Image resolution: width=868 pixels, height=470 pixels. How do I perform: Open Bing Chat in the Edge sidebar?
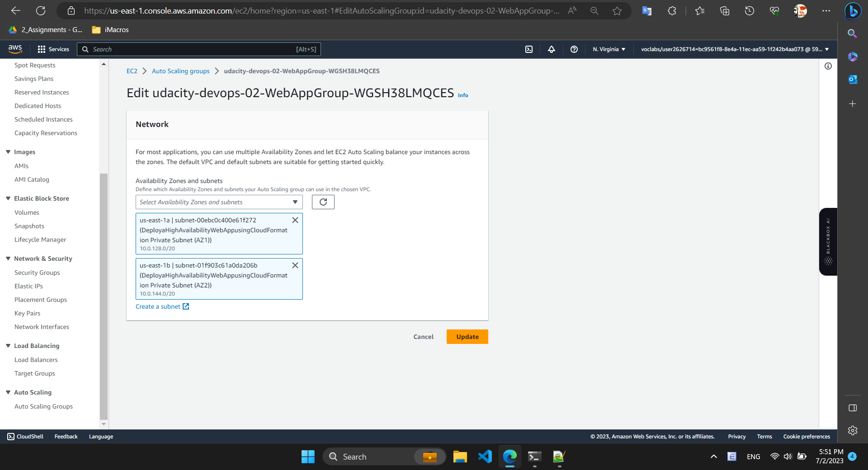pos(852,11)
